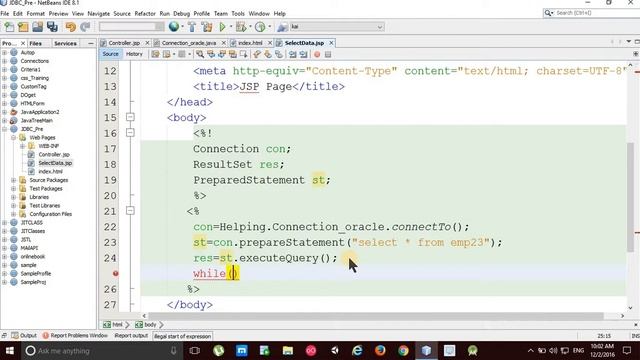Click the NetBeans cube icon in taskbar
Viewport: 640px width, 360px height.
pyautogui.click(x=426, y=351)
